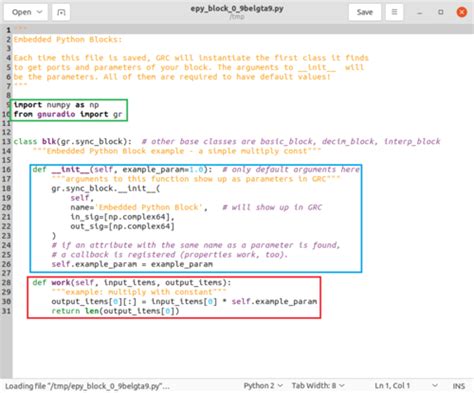Expand the recent files arrow next to Open
Viewport: 474px width, 393px height.
(39, 12)
